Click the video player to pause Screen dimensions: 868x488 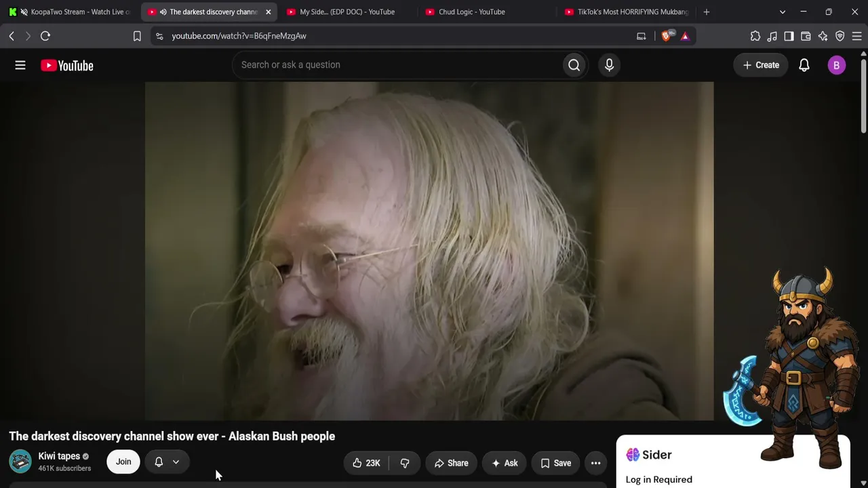pos(429,251)
